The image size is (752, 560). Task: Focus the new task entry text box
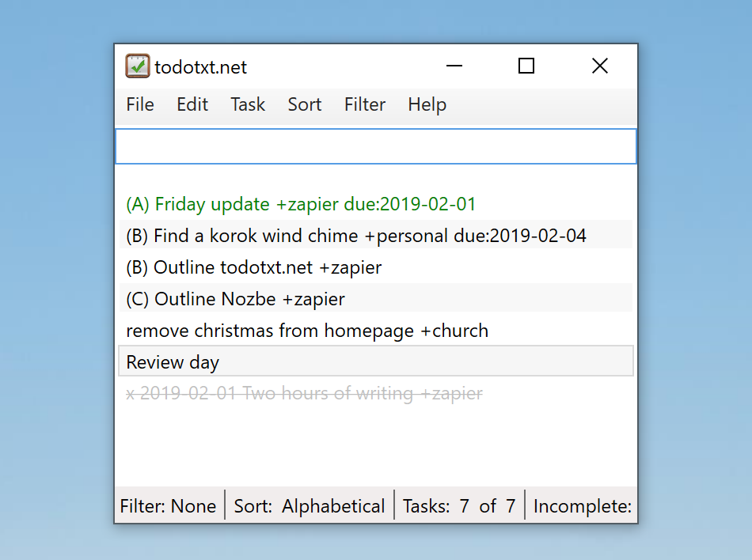[376, 146]
